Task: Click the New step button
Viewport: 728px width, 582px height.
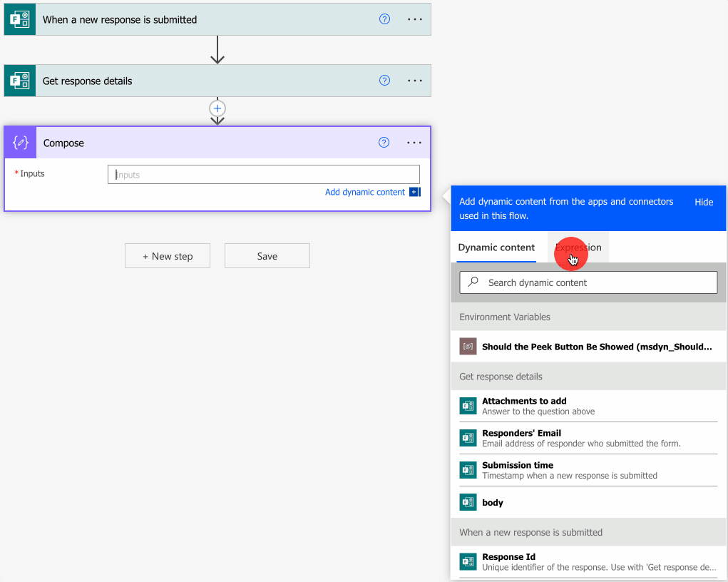Action: tap(168, 256)
